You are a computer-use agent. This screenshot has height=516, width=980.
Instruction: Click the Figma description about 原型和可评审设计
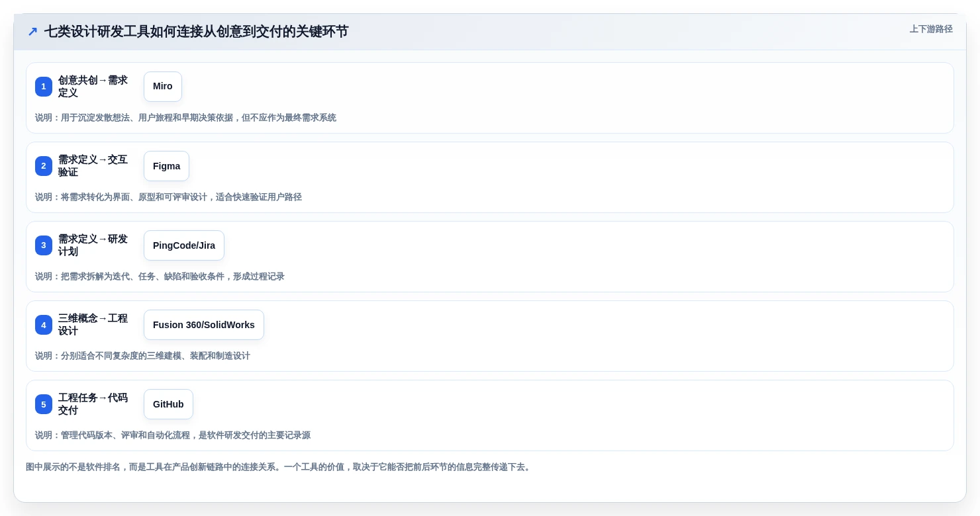(168, 197)
